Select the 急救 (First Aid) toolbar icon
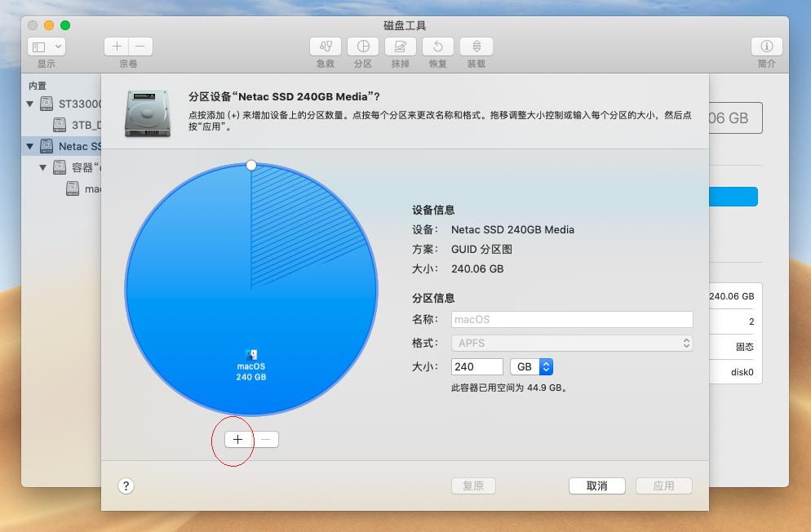This screenshot has width=811, height=532. (326, 47)
